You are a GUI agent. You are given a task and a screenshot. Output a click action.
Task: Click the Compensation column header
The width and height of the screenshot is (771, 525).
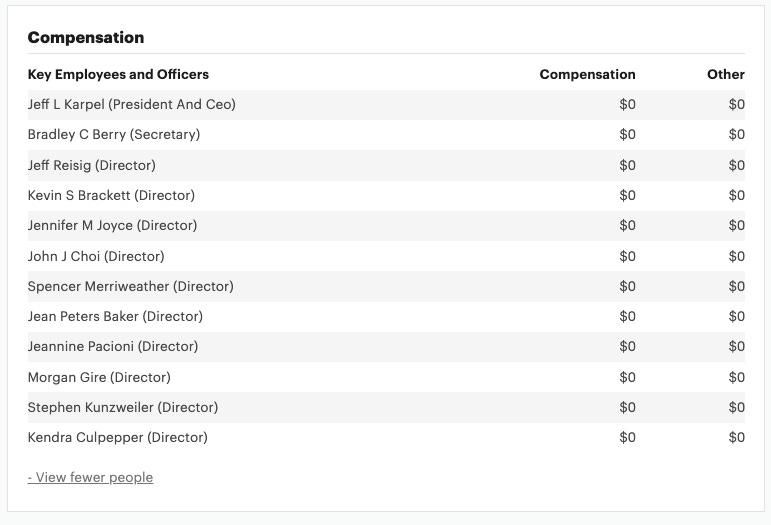(587, 74)
